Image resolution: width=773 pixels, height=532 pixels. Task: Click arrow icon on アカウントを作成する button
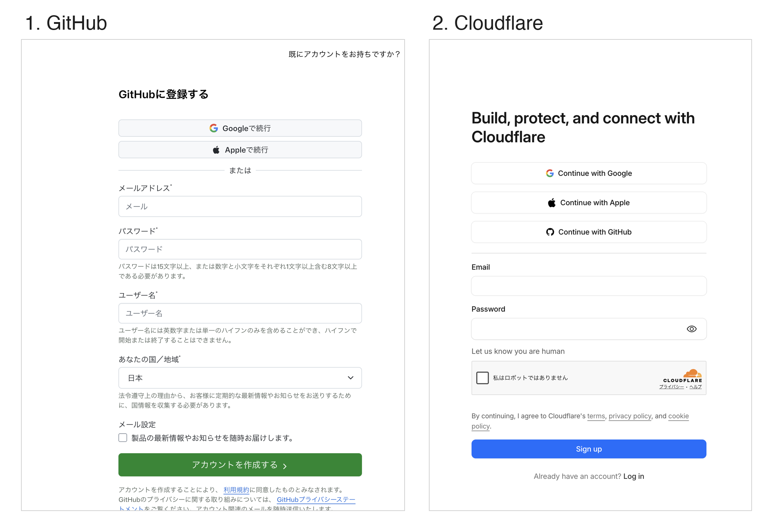[x=285, y=466]
